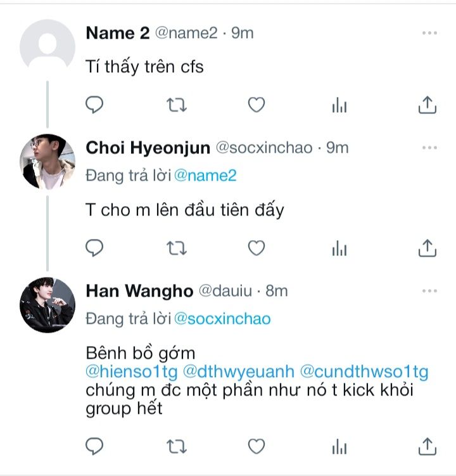The width and height of the screenshot is (456, 476).
Task: Share Name 2's tweet
Action: 427,105
